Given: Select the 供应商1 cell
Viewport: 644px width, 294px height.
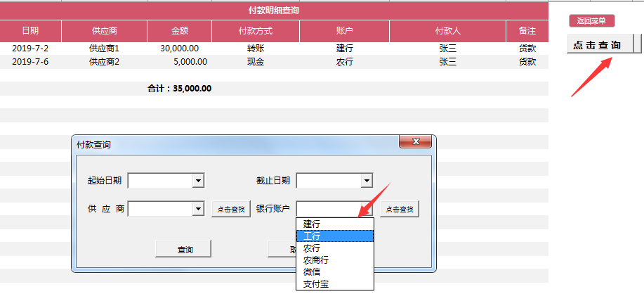Looking at the screenshot, I should [105, 49].
